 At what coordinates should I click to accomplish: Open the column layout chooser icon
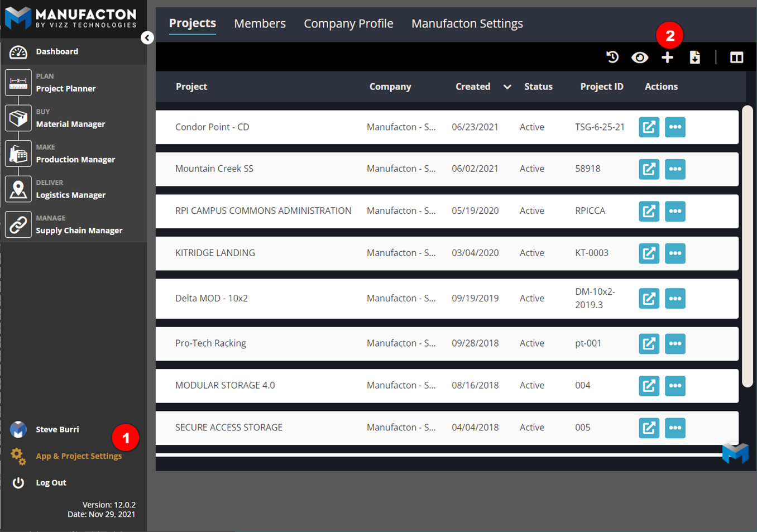[x=736, y=57]
